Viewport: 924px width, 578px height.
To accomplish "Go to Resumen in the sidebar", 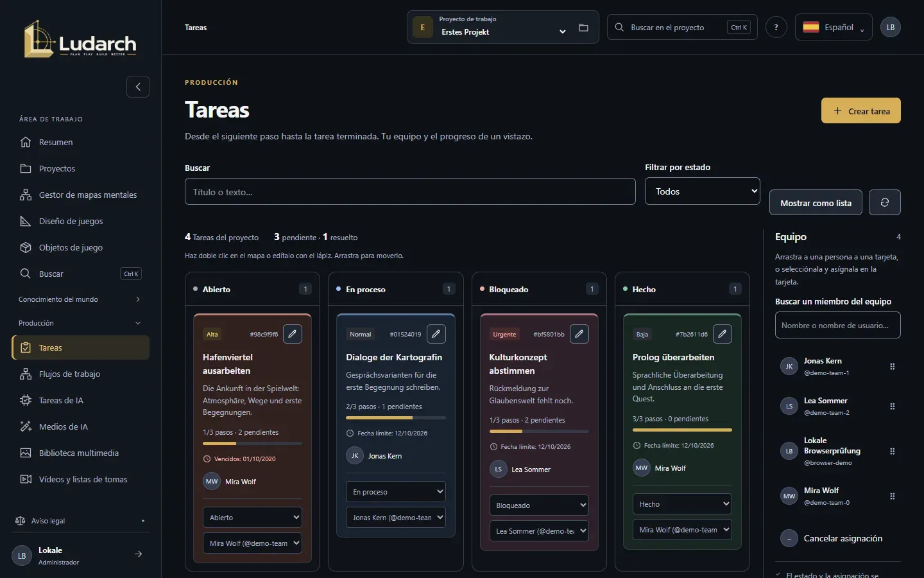I will [x=80, y=142].
